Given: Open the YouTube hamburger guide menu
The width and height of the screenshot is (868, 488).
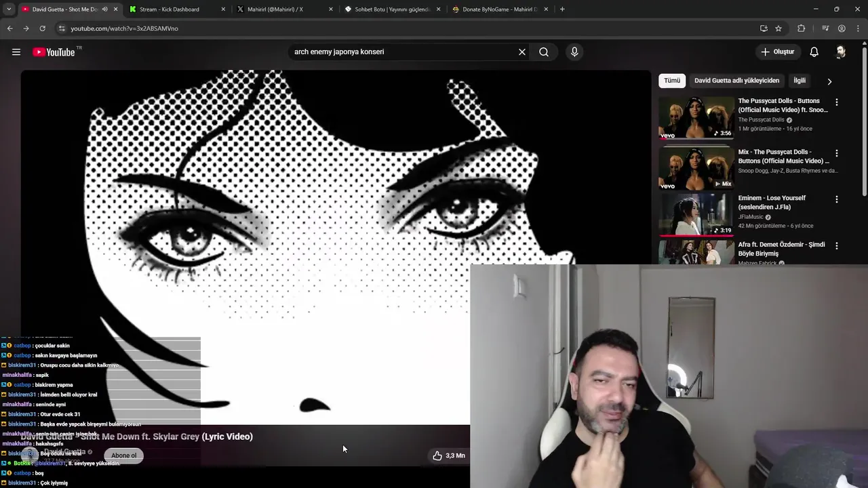Looking at the screenshot, I should pyautogui.click(x=16, y=52).
